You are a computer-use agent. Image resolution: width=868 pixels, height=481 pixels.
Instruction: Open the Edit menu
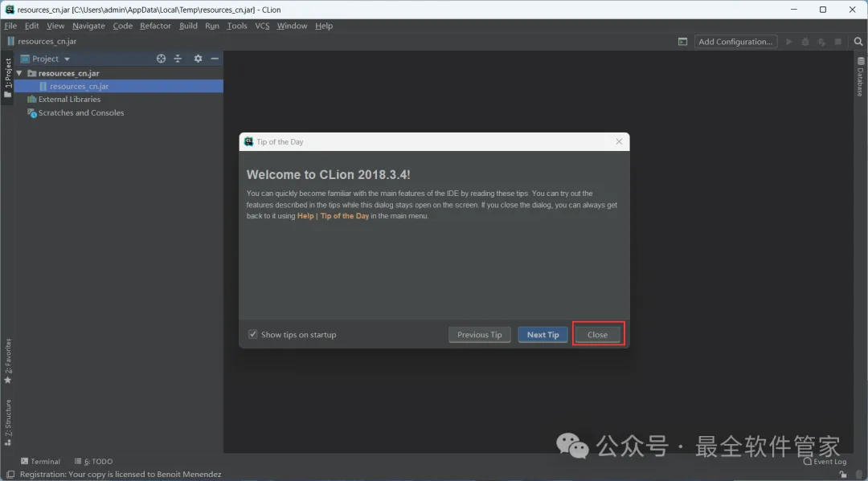coord(31,26)
